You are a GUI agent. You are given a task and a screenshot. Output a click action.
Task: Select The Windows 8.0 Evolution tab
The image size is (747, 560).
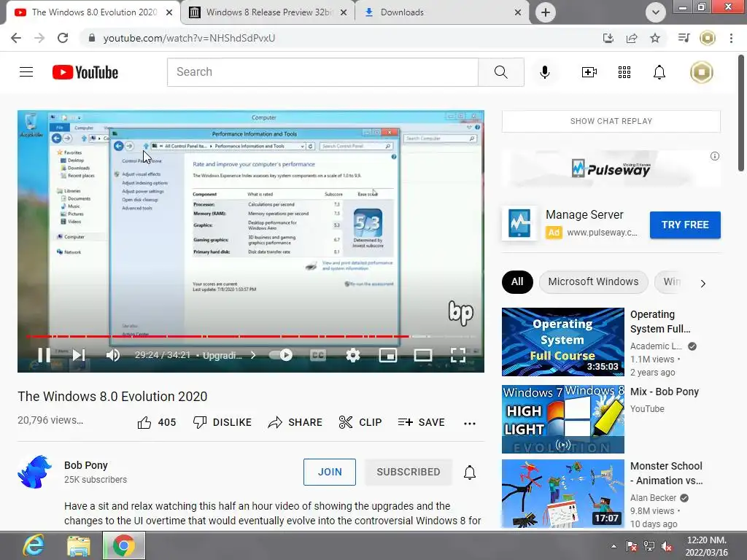click(93, 12)
